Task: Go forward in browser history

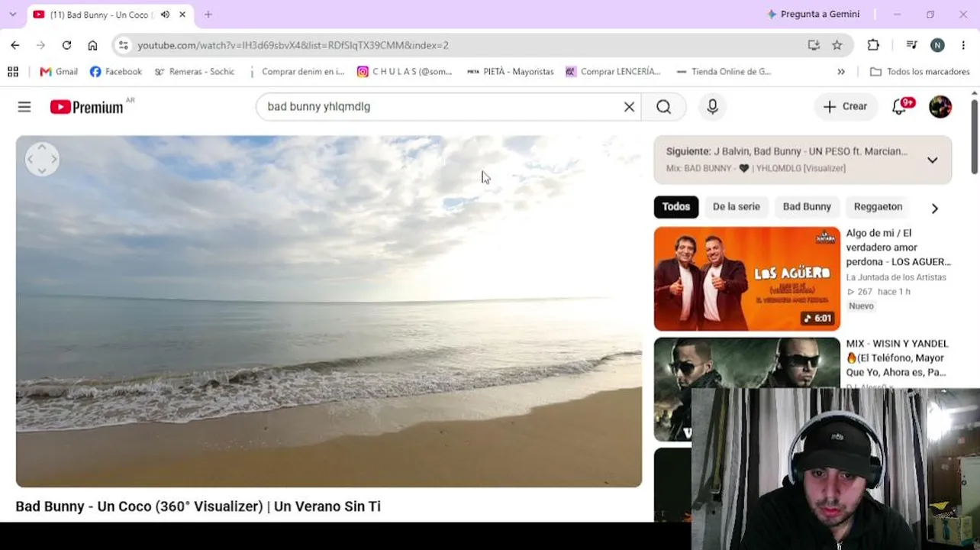Action: pyautogui.click(x=40, y=45)
